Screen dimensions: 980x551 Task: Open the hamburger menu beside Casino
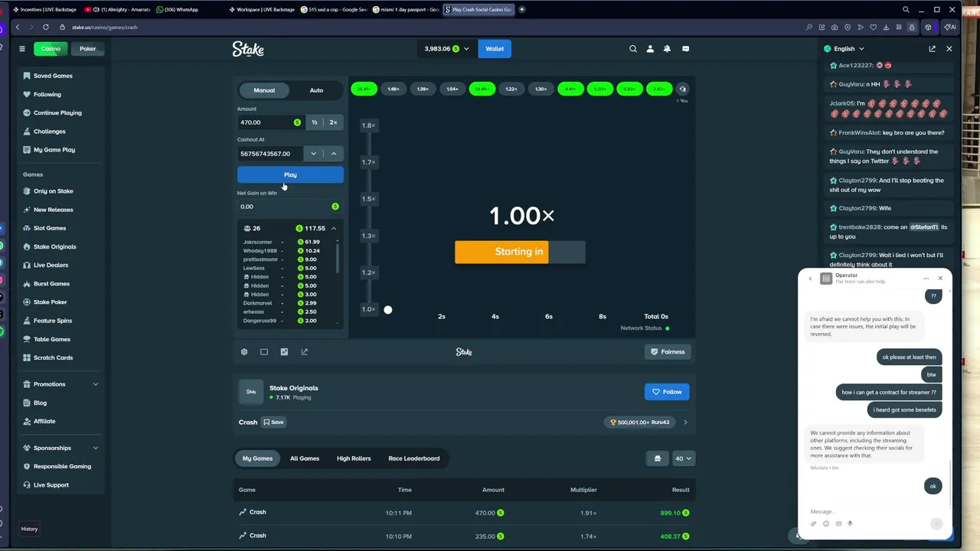click(22, 49)
